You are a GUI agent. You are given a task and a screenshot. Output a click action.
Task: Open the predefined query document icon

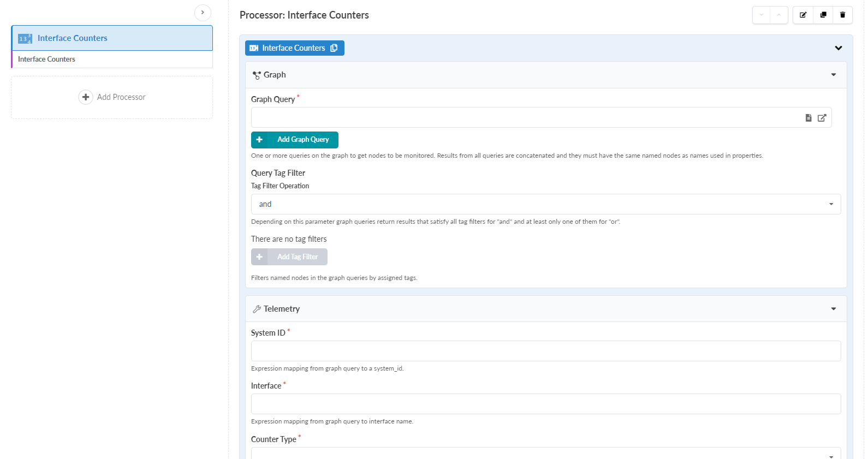[x=808, y=118]
